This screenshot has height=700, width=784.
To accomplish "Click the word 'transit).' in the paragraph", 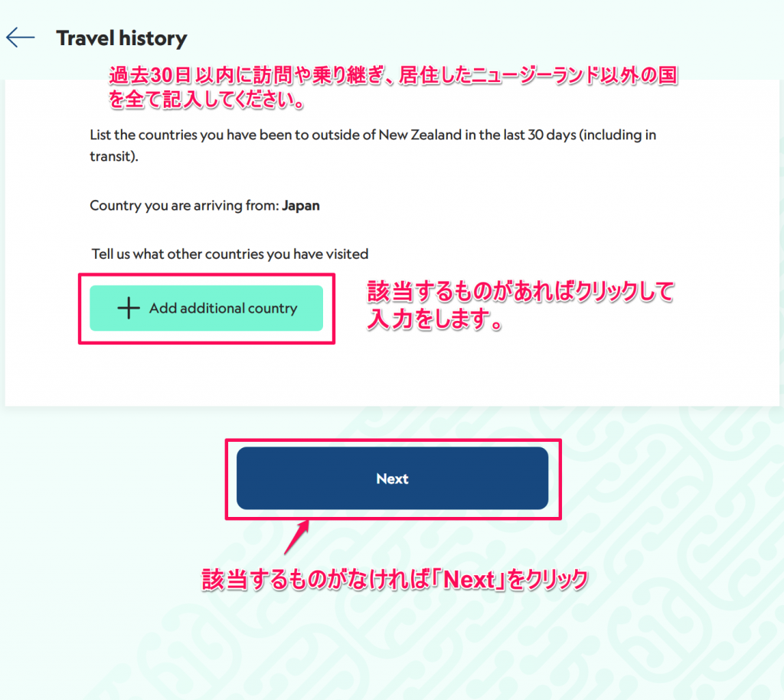I will 114,156.
